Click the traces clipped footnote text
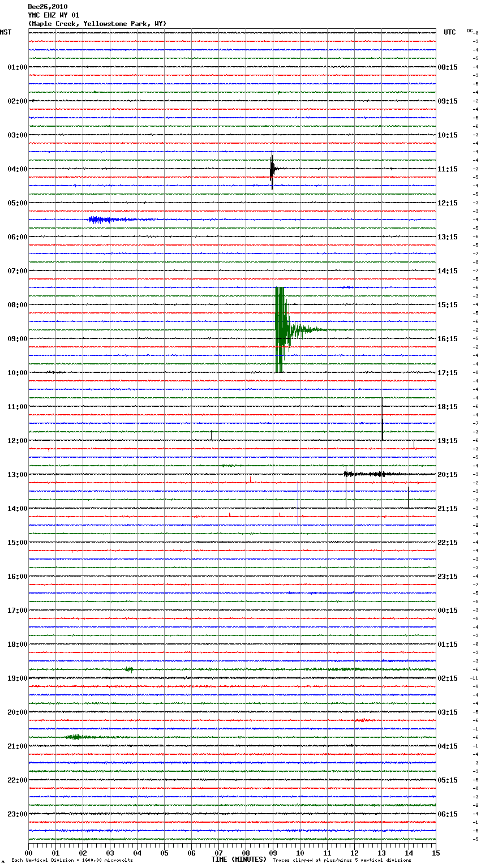The image size is (481, 868). tap(342, 861)
